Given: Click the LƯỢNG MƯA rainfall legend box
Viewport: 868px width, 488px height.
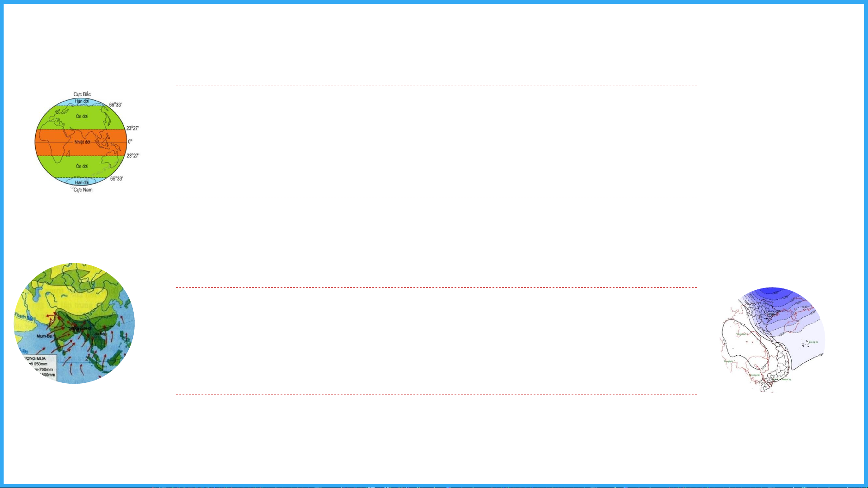Looking at the screenshot, I should click(x=40, y=367).
